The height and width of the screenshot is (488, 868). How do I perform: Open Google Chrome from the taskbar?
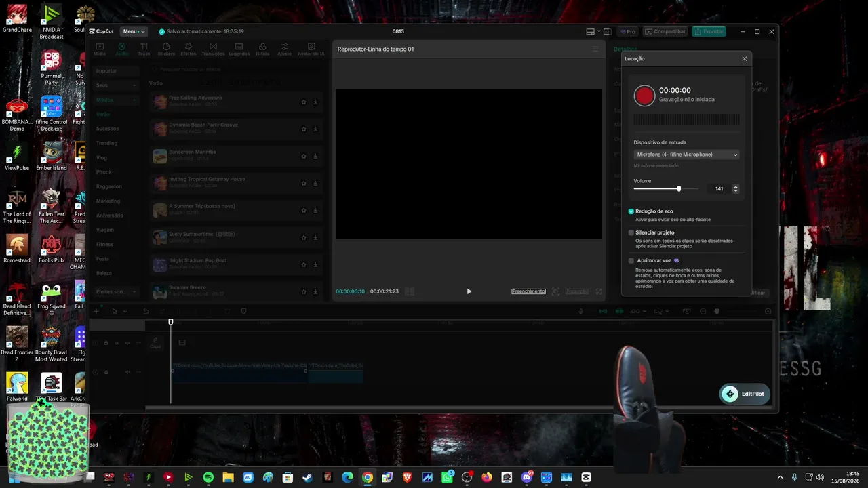[x=367, y=477]
